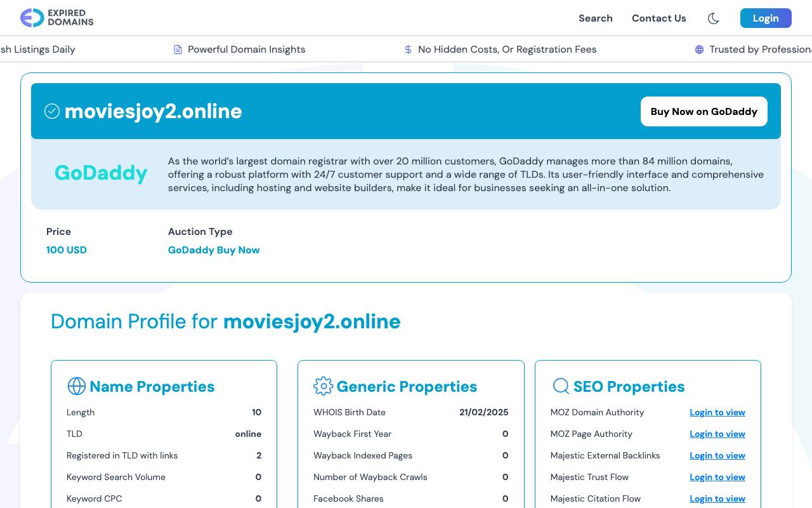Click the Number of Wayback Crawls label
Image resolution: width=812 pixels, height=508 pixels.
370,477
